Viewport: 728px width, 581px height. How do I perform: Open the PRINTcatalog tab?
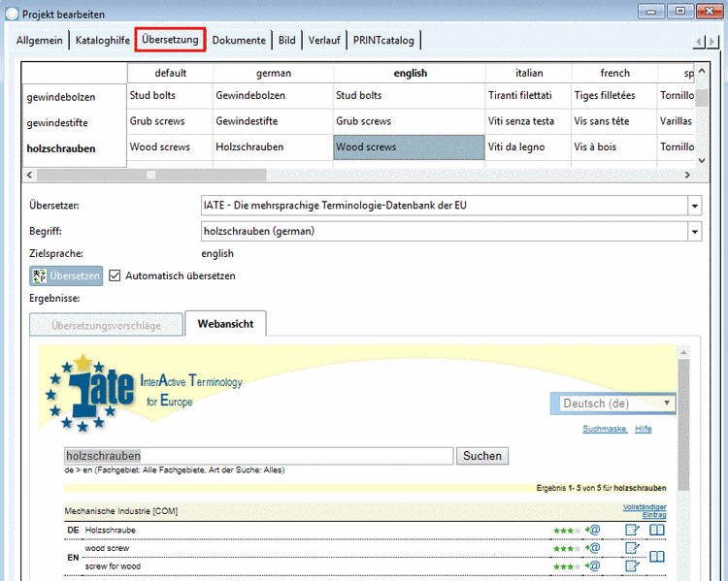click(x=383, y=41)
